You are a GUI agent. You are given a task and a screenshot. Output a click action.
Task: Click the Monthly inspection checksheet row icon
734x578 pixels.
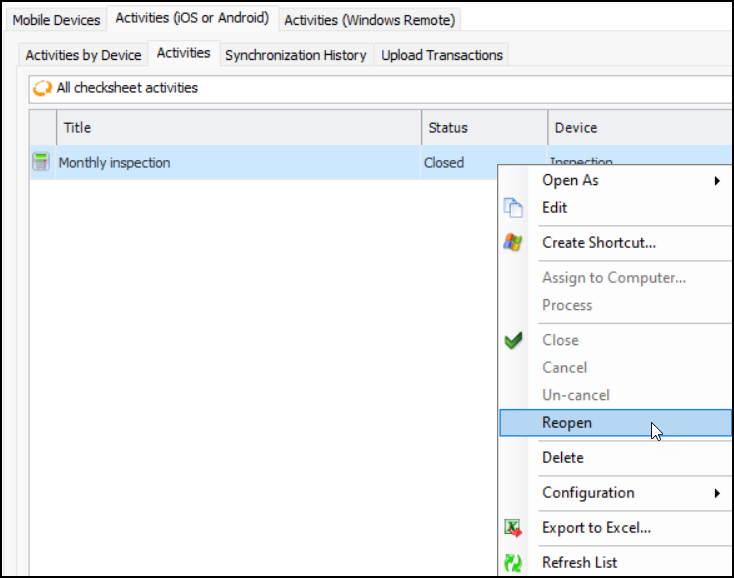(41, 162)
